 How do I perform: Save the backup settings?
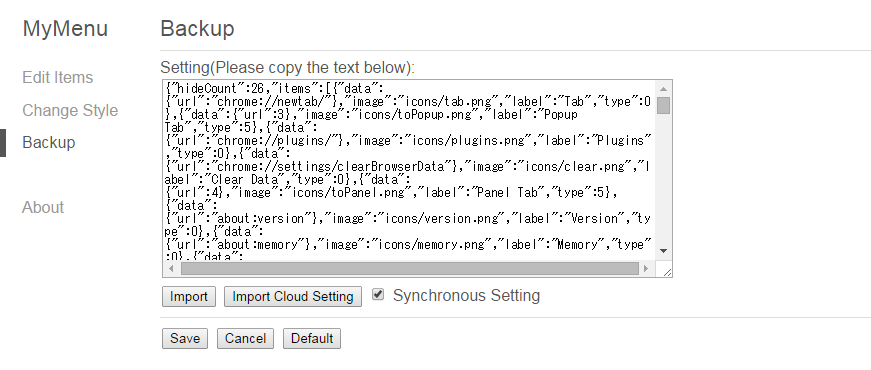[x=185, y=339]
